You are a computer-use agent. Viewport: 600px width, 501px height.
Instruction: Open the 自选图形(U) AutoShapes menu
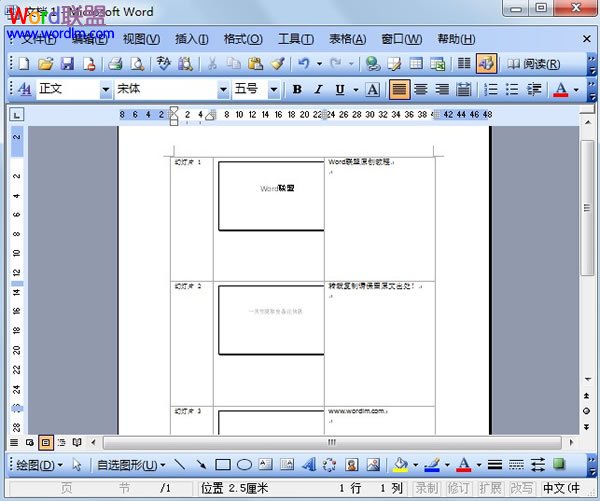pos(131,465)
